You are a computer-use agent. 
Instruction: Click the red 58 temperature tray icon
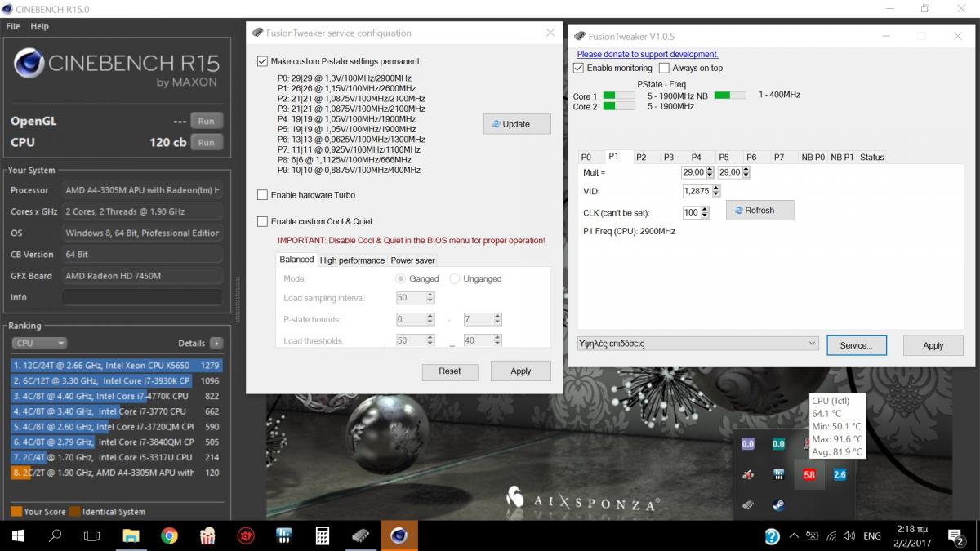pos(809,474)
